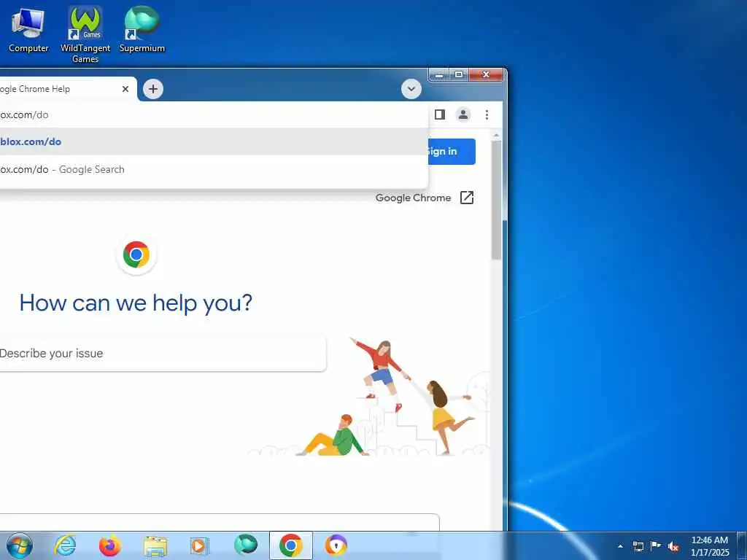The height and width of the screenshot is (560, 747).
Task: Click the Describe your issue search box
Action: coord(162,354)
